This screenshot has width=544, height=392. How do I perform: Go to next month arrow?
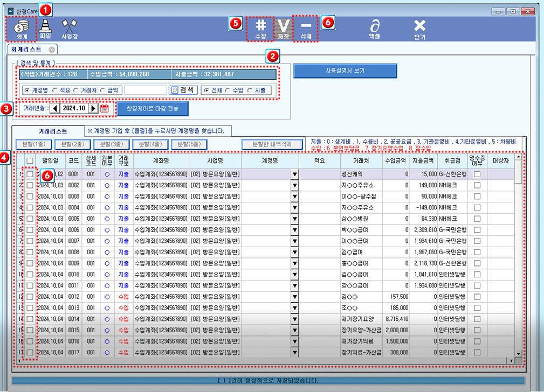[93, 108]
